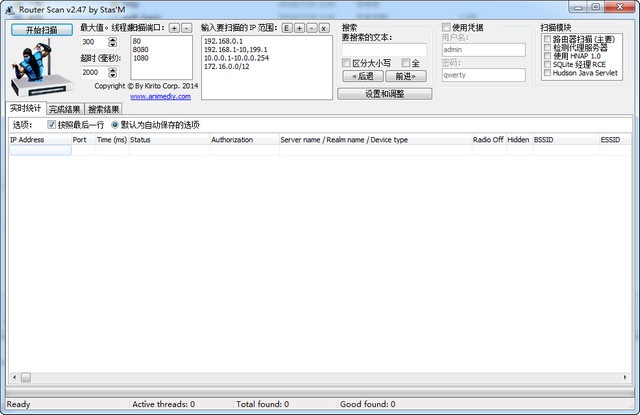Viewport: 640px width, 415px height.
Task: Sort by the ESSID column header
Action: 615,140
